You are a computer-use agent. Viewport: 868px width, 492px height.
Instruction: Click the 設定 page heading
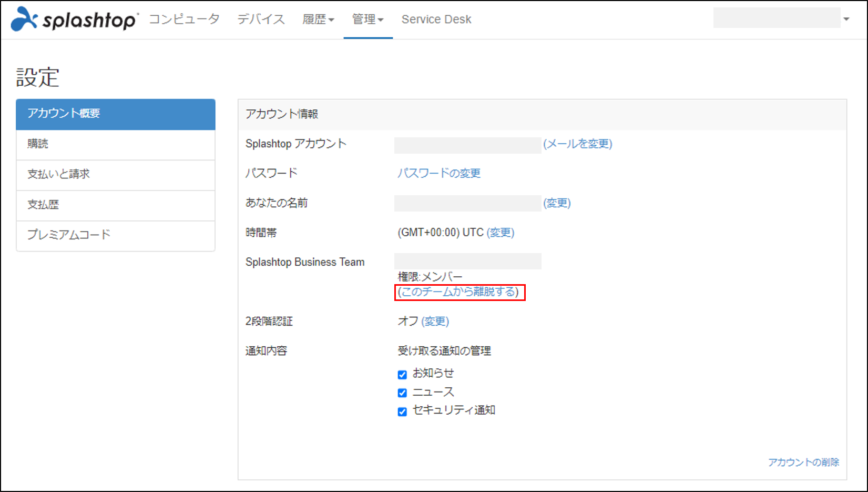[x=38, y=77]
